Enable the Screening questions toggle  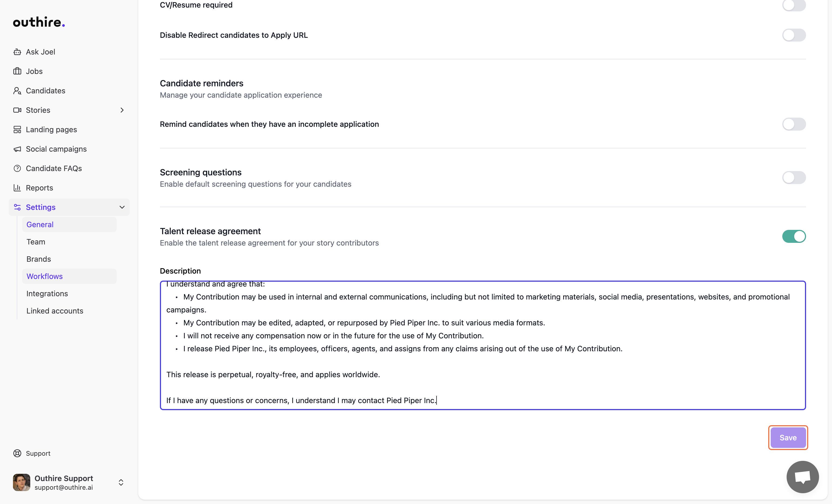click(x=794, y=178)
